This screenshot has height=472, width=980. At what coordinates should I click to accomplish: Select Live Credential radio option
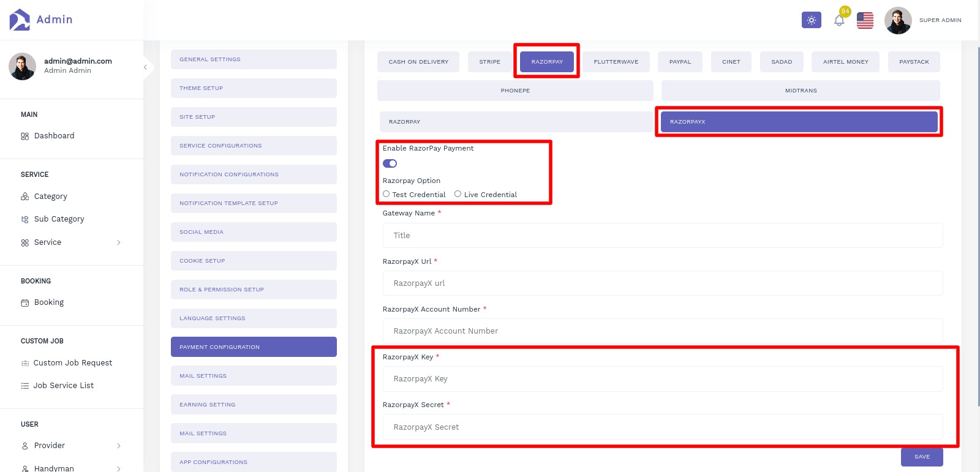point(458,194)
